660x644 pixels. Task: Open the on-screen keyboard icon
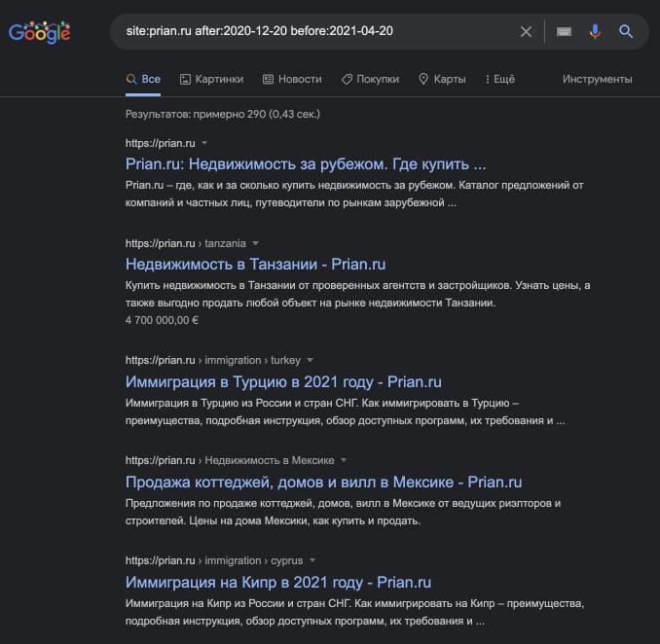point(564,31)
